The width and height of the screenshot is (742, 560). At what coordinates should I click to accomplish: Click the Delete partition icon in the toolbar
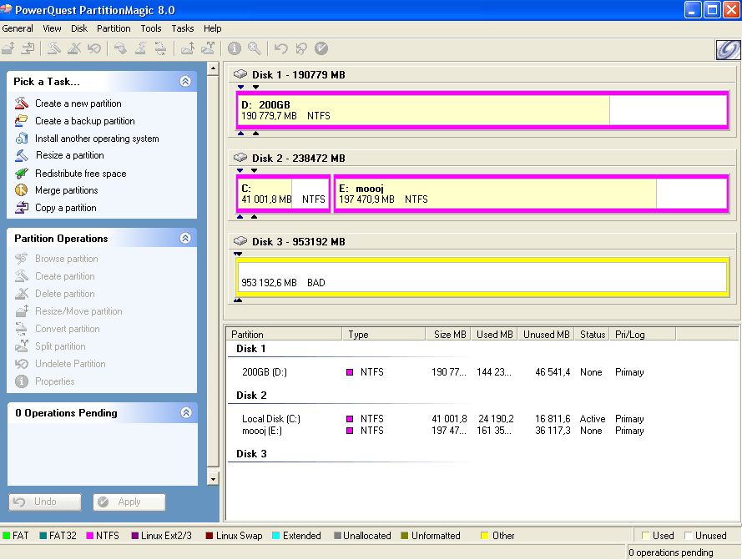[x=73, y=48]
